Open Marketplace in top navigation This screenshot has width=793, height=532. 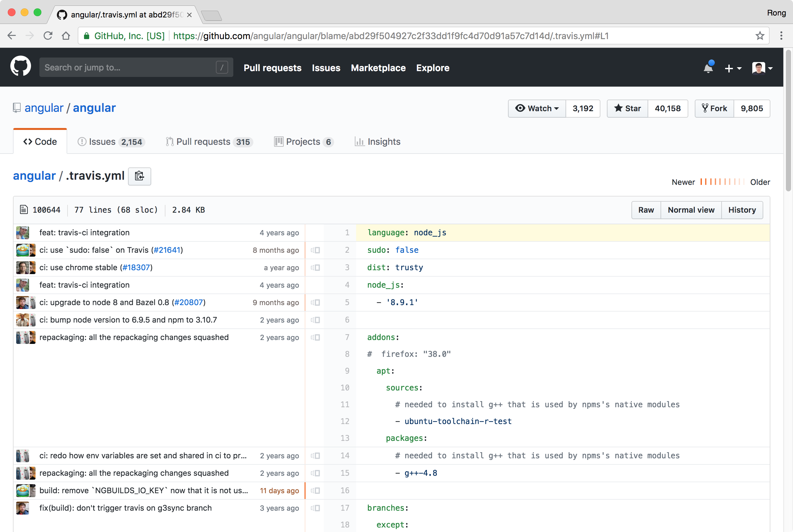(x=378, y=68)
